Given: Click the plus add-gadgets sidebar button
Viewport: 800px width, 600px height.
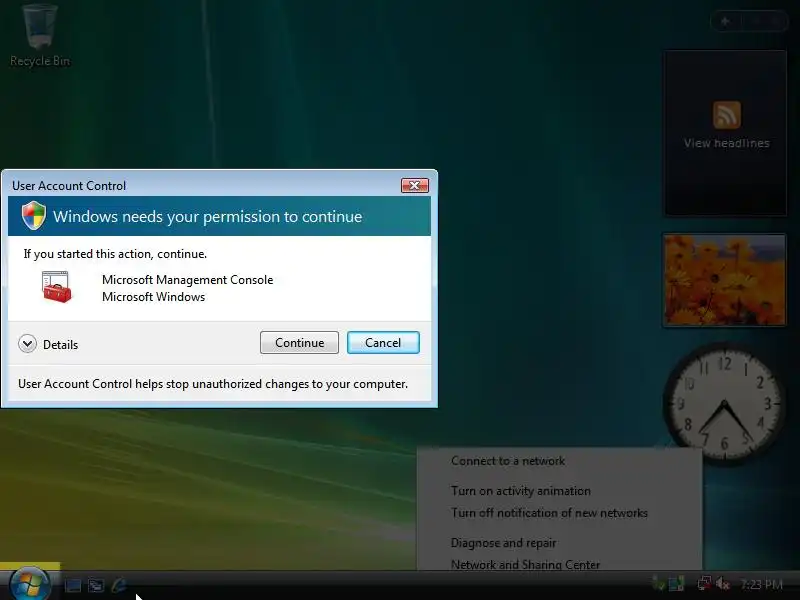Looking at the screenshot, I should pos(725,21).
